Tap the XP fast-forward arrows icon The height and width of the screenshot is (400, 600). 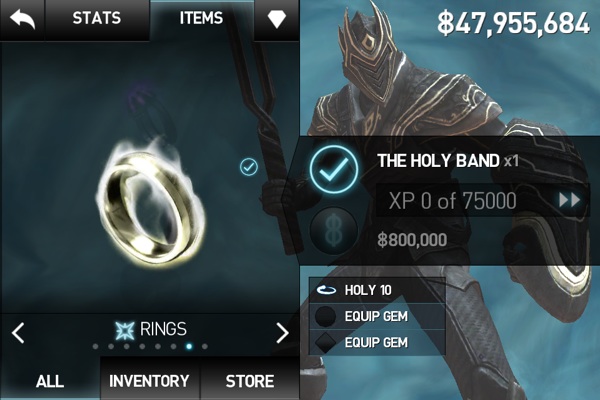tap(569, 200)
